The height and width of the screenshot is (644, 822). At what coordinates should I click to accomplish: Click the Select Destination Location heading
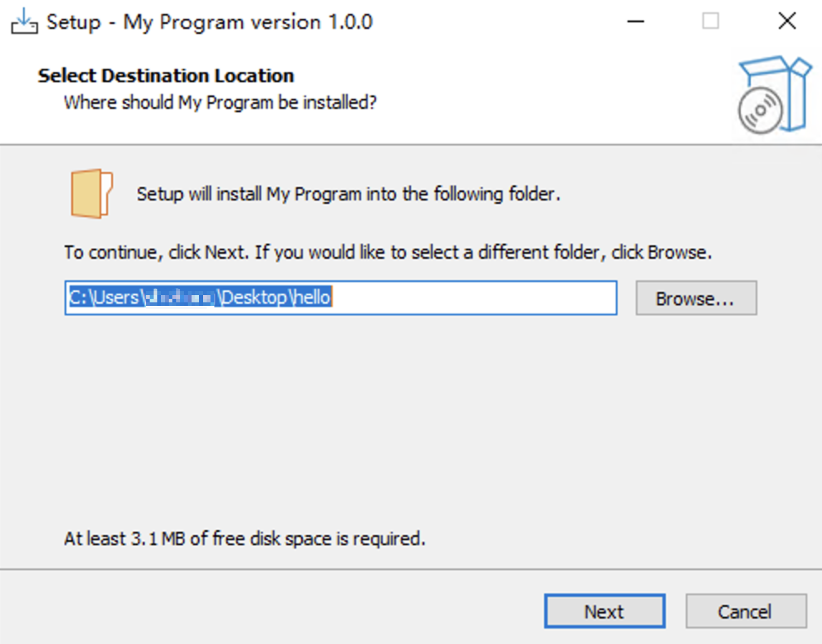pyautogui.click(x=165, y=75)
